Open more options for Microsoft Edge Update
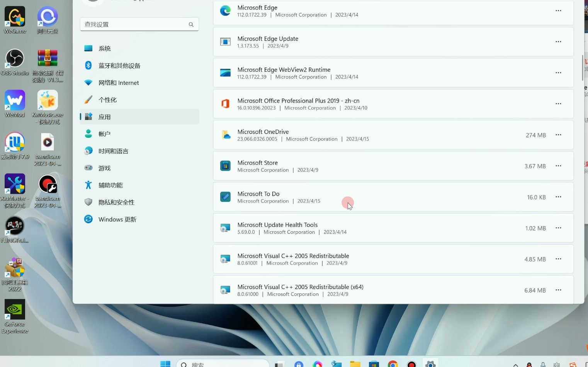 coord(558,42)
